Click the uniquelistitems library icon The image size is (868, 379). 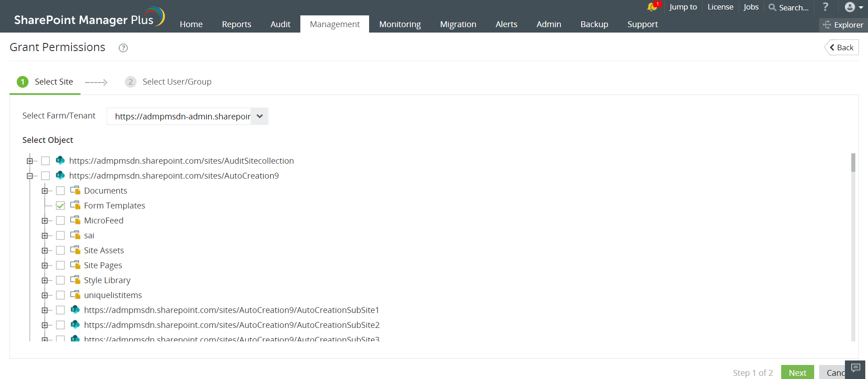(x=75, y=294)
